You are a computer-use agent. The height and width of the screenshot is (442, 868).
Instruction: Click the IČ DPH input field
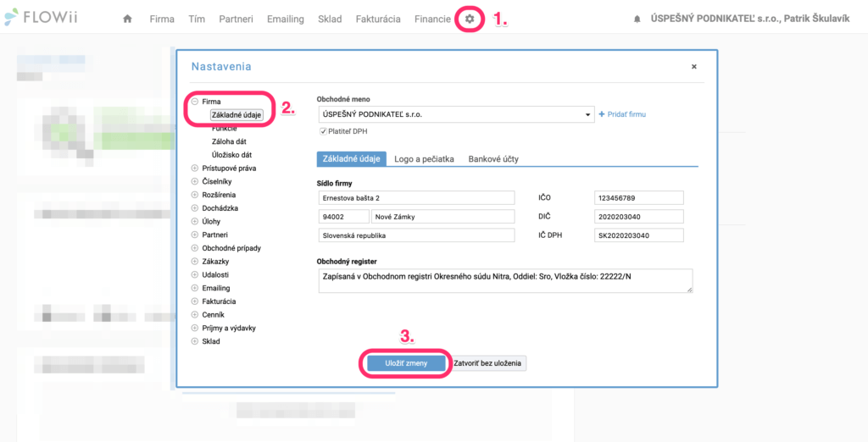[639, 235]
